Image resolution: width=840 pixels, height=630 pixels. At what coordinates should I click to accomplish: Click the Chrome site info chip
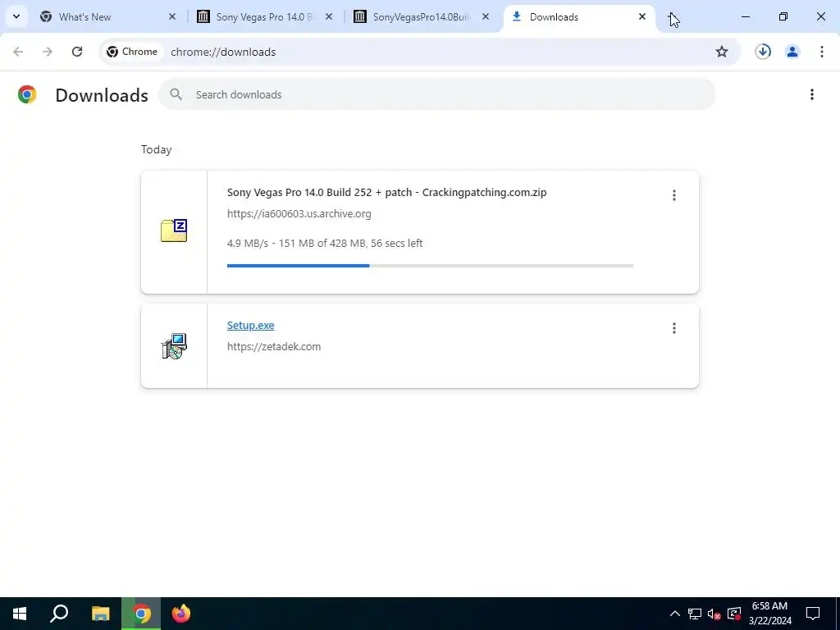pyautogui.click(x=132, y=52)
